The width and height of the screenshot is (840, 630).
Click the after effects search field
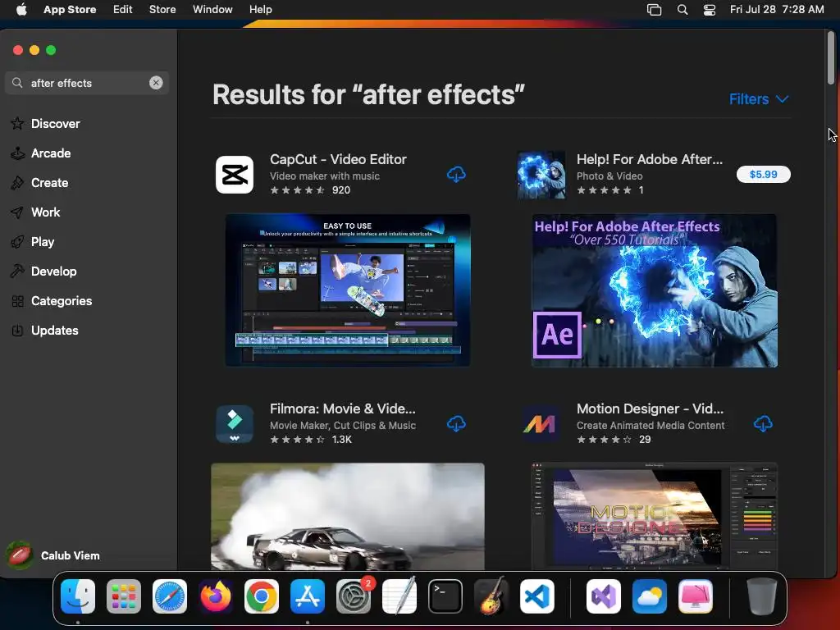click(87, 83)
